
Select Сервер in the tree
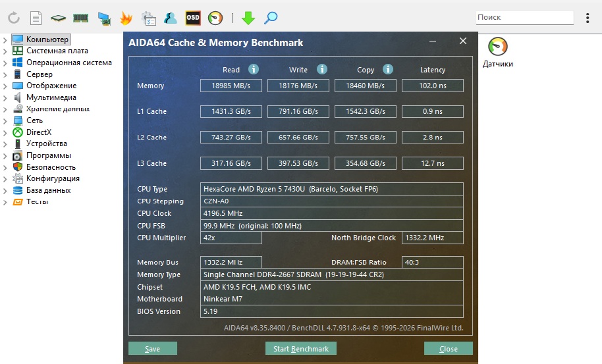click(39, 74)
